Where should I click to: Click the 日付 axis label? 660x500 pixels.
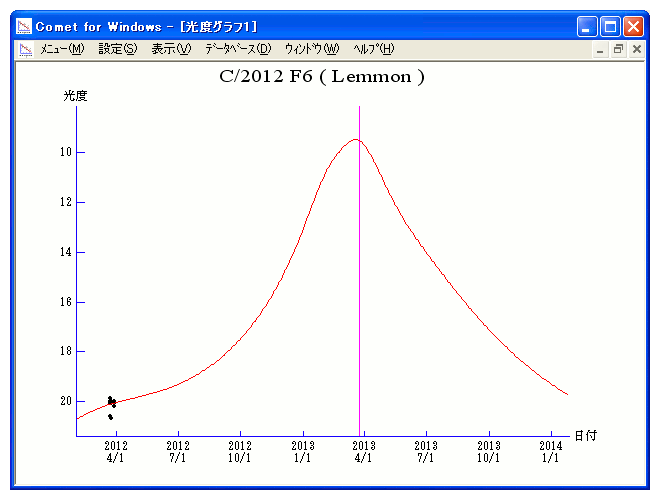585,436
